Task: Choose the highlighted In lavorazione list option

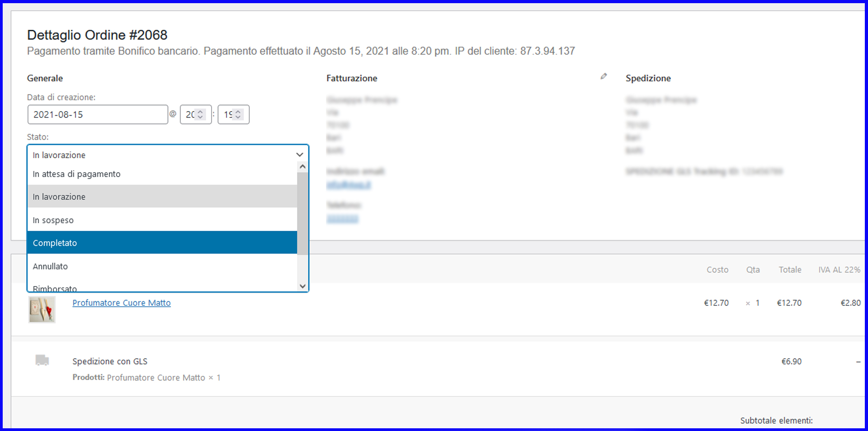Action: click(x=162, y=197)
